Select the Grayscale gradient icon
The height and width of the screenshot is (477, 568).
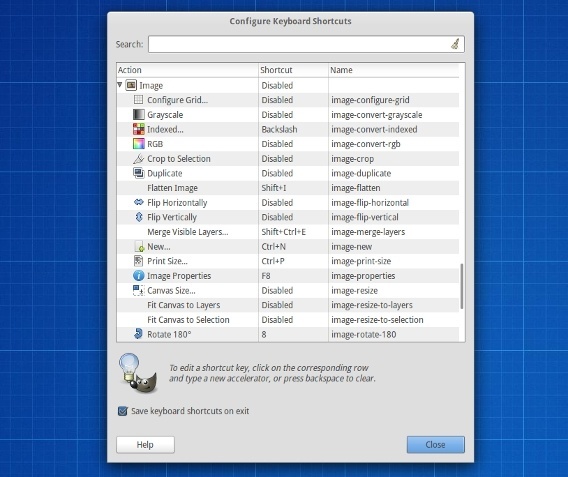[x=138, y=114]
